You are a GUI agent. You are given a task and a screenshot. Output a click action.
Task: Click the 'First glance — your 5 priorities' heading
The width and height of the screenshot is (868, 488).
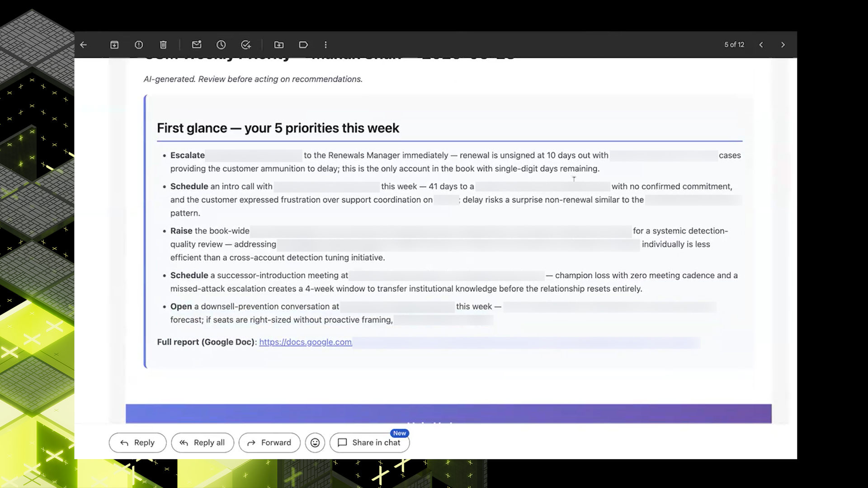tap(278, 128)
